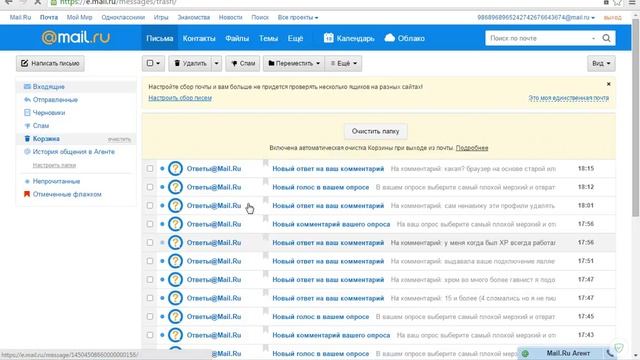Click sender avatar of 17:51 message

coord(175,261)
